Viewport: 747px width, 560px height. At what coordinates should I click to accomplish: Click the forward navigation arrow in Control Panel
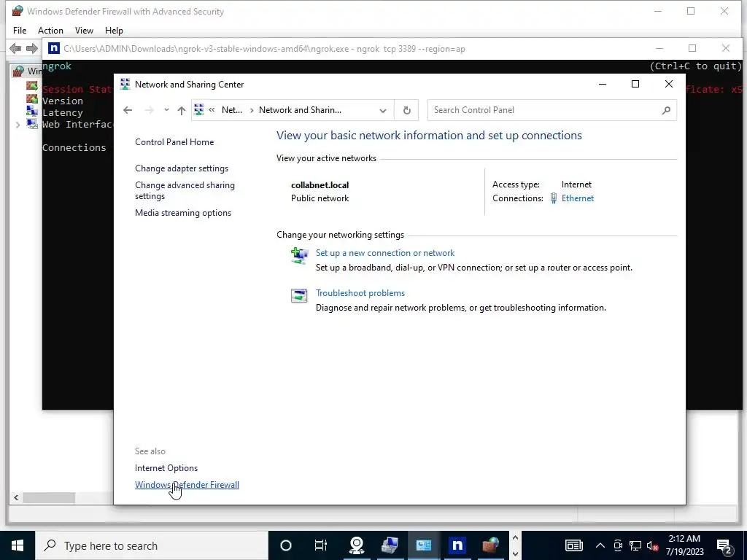tap(149, 111)
